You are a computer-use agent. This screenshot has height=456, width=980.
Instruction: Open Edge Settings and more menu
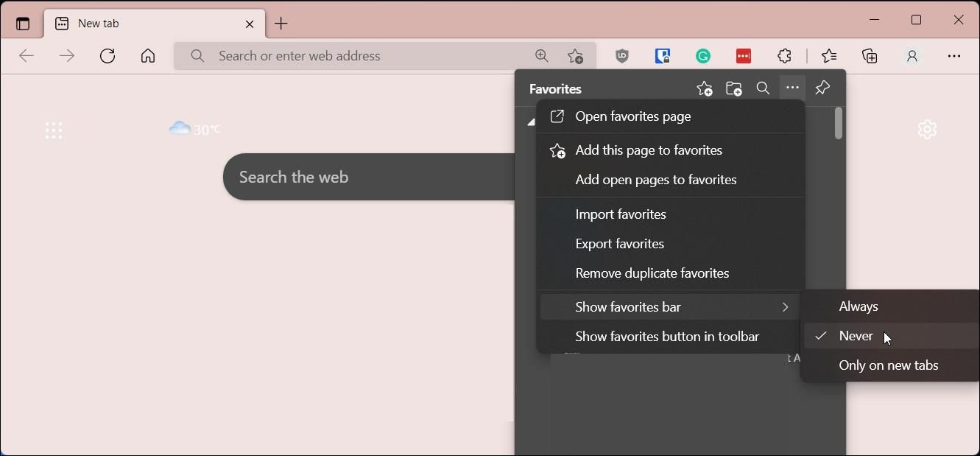(954, 56)
